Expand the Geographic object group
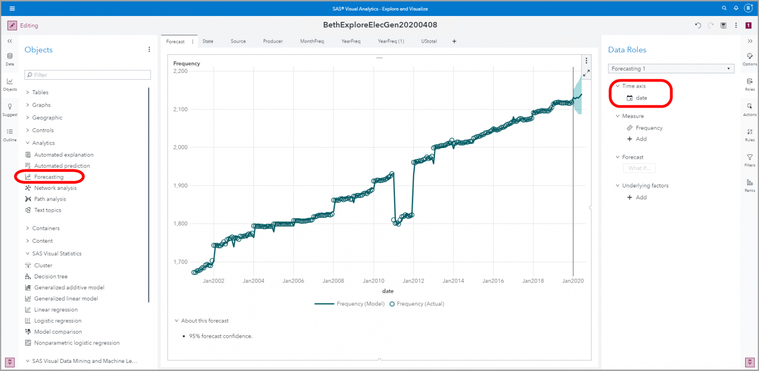759x371 pixels. pos(28,117)
